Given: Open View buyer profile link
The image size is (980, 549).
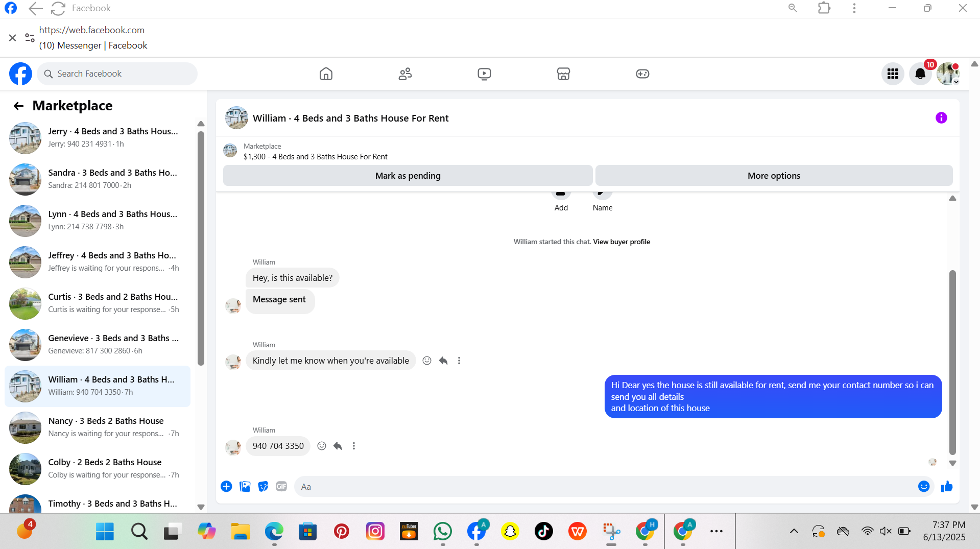Looking at the screenshot, I should point(622,242).
